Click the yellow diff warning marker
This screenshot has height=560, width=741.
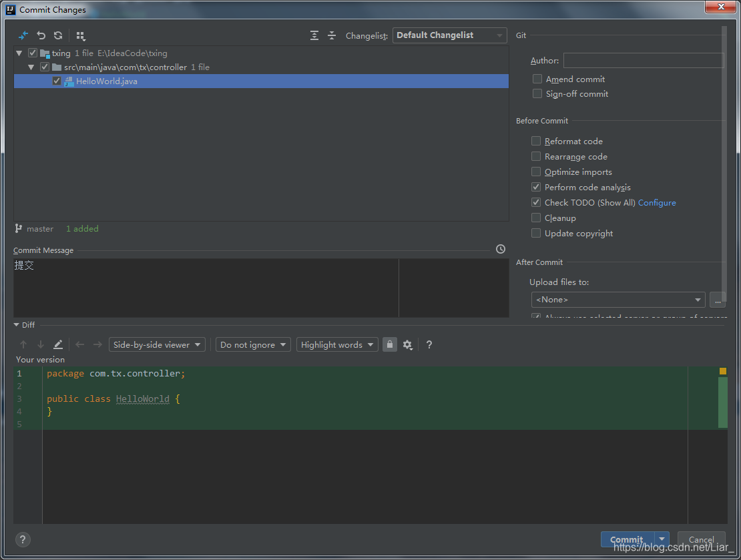tap(722, 372)
